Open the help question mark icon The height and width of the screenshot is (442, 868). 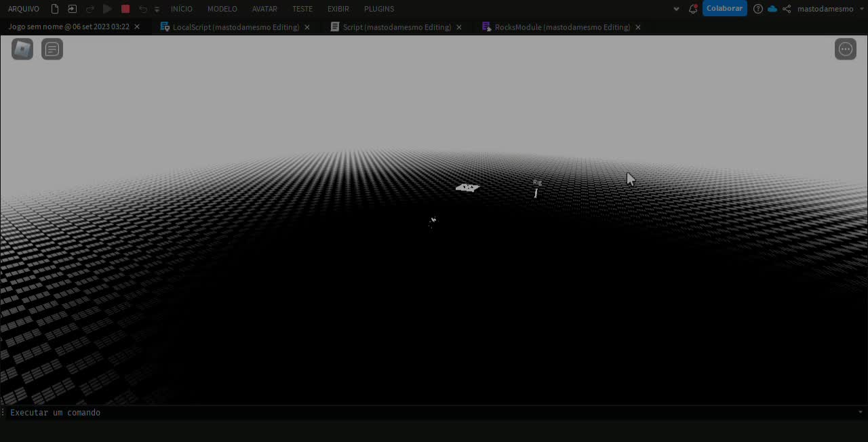tap(758, 9)
